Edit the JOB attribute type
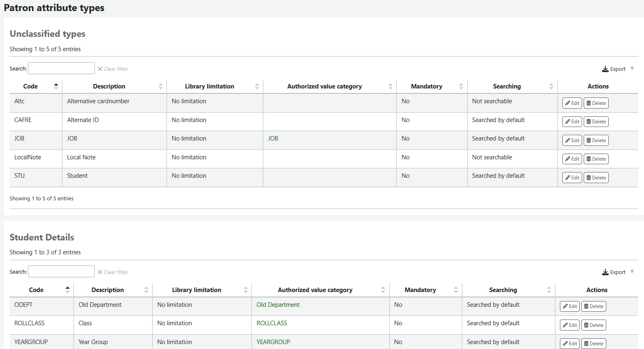This screenshot has height=349, width=644. pyautogui.click(x=572, y=141)
